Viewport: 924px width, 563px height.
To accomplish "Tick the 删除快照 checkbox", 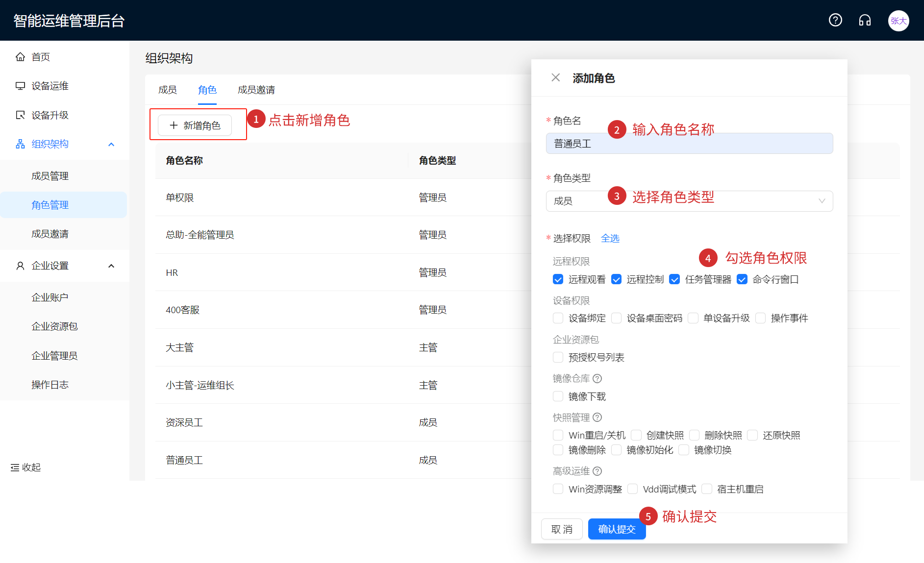I will point(694,435).
